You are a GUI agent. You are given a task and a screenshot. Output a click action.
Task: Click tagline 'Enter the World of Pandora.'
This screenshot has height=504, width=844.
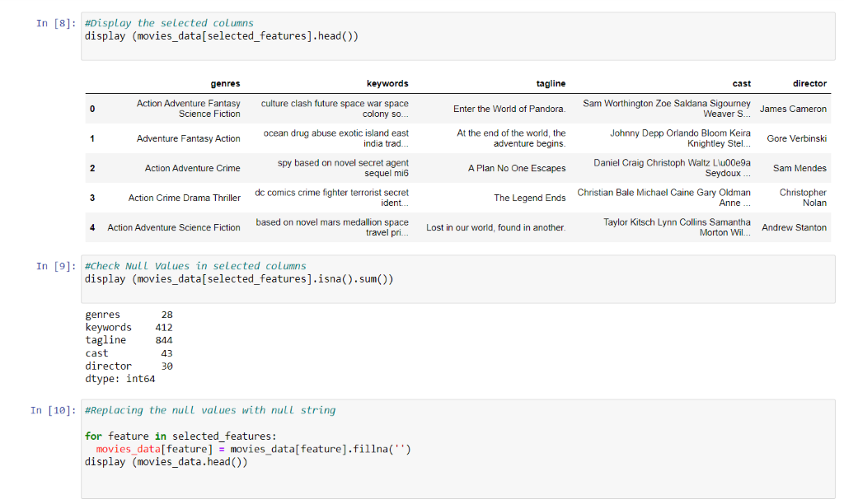tap(509, 109)
